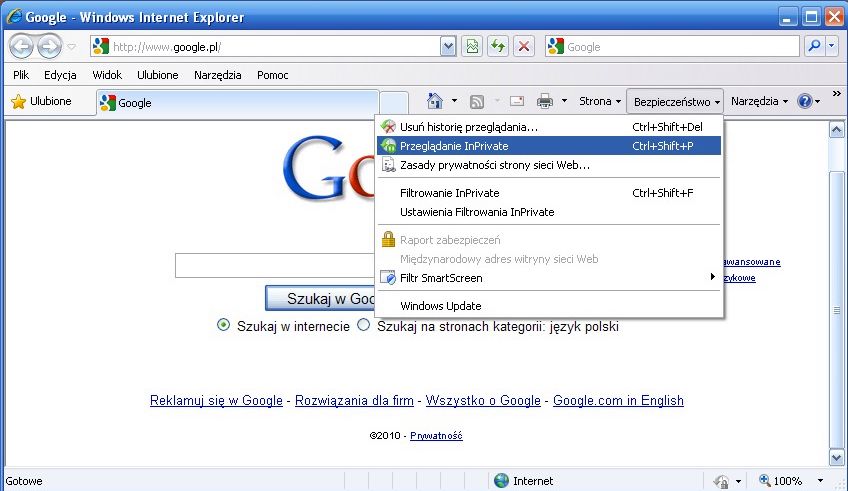Open the Ulubione favorites star button
This screenshot has width=848, height=491.
point(42,101)
